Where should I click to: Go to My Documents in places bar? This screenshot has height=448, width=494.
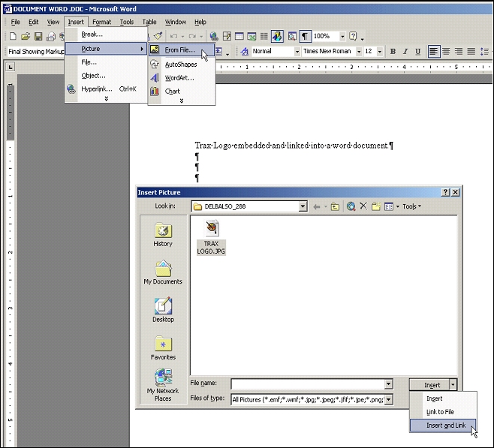(x=163, y=272)
